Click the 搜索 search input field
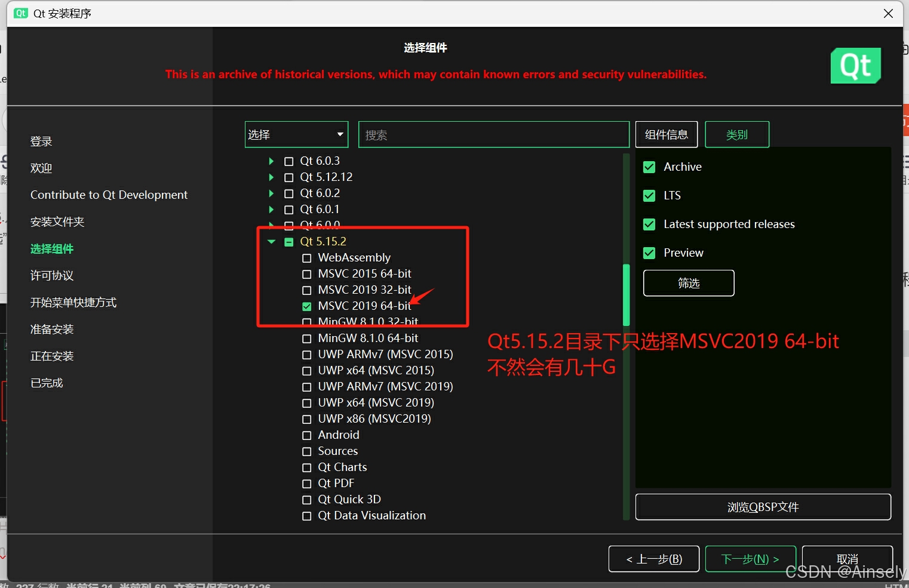 point(494,134)
